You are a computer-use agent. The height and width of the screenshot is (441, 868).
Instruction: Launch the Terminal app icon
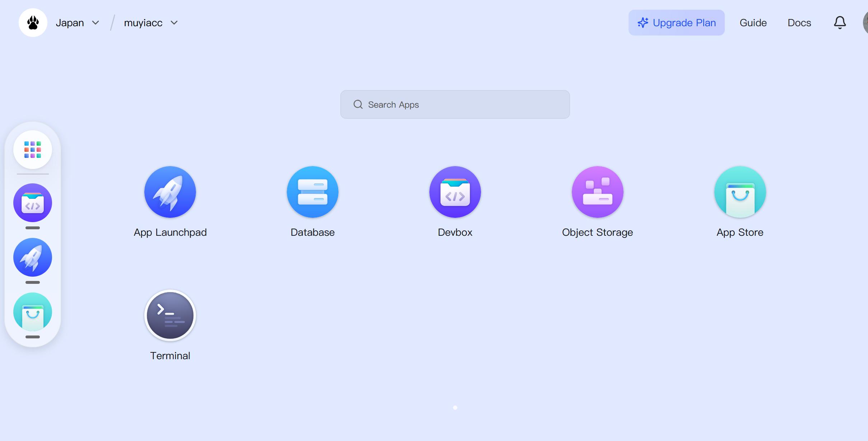170,315
